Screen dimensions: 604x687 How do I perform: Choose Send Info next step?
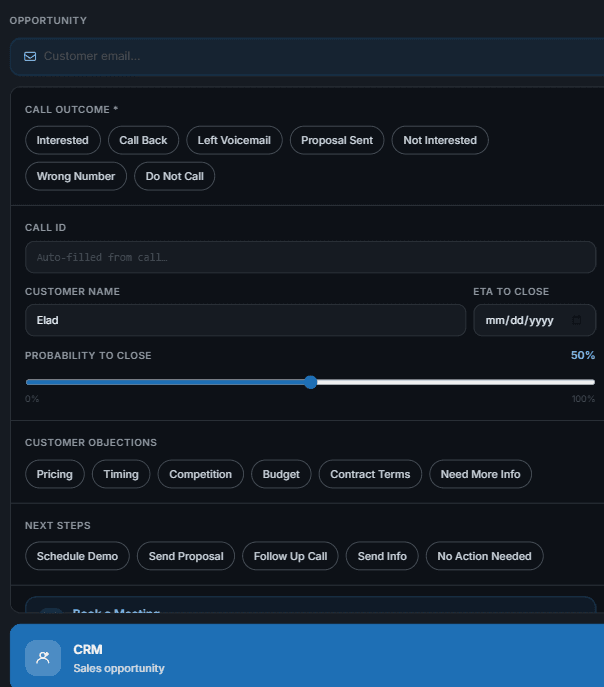[382, 556]
